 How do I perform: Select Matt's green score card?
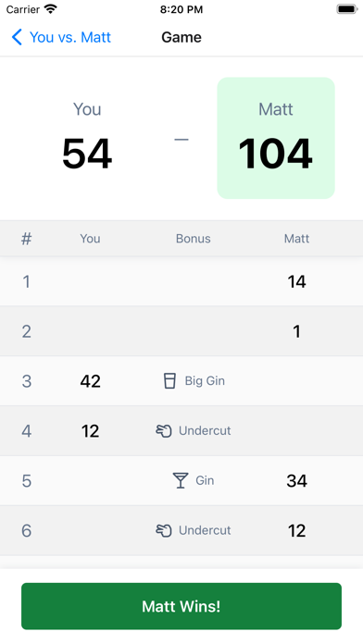276,138
